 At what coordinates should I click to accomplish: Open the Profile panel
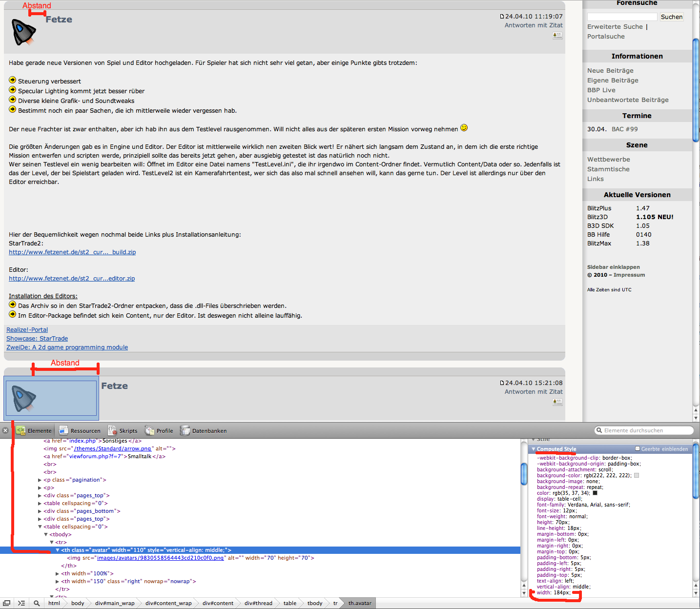159,430
